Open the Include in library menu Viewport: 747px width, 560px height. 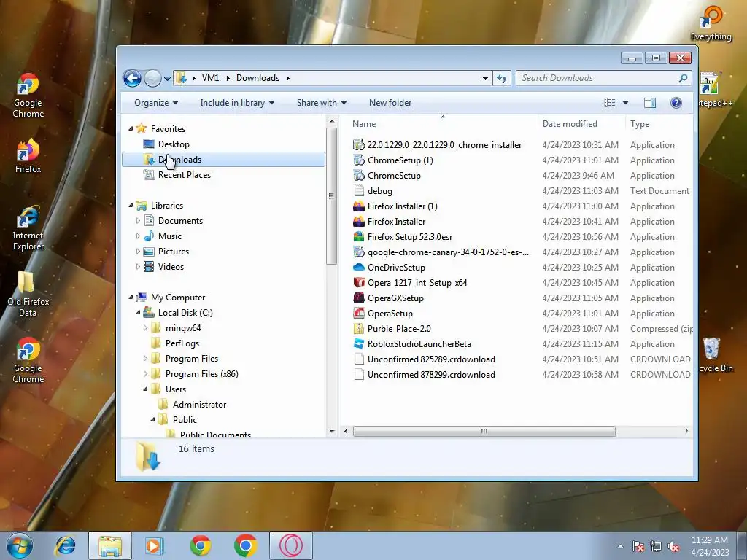point(237,103)
